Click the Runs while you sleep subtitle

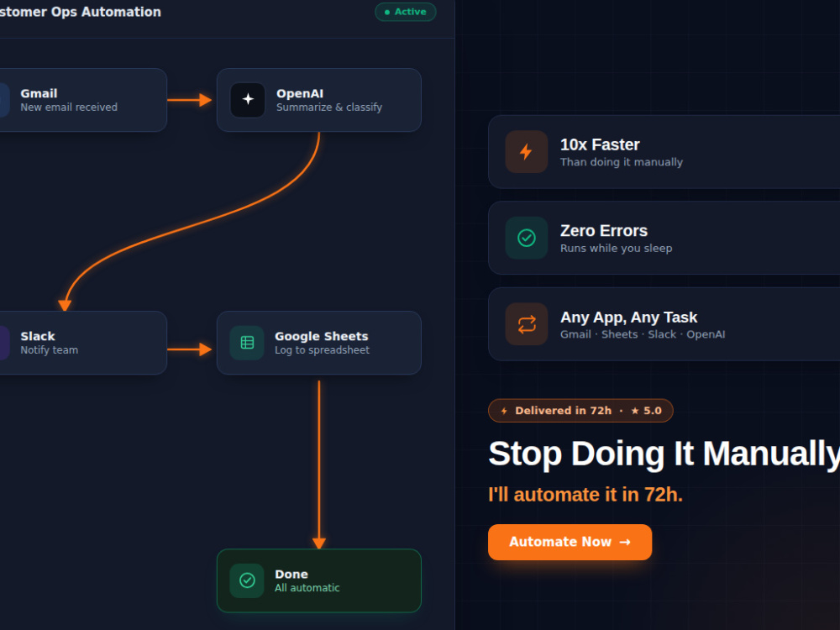(616, 249)
